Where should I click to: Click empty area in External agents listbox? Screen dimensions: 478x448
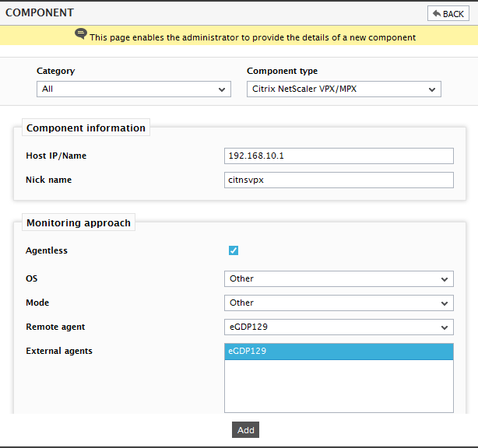click(339, 386)
